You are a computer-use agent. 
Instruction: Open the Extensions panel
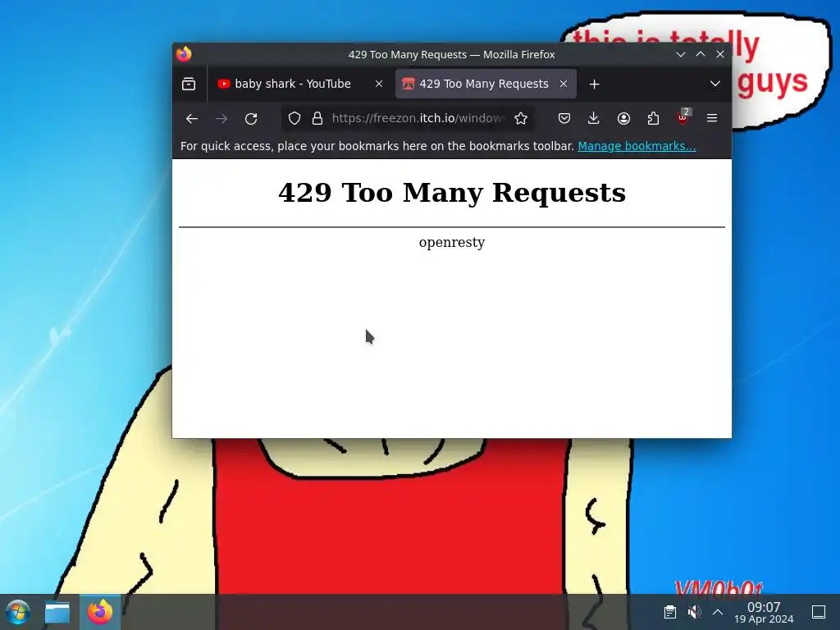tap(653, 118)
